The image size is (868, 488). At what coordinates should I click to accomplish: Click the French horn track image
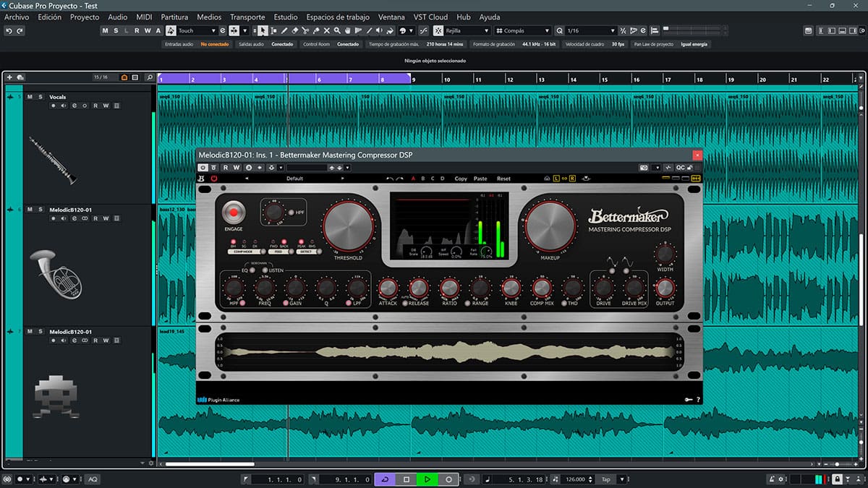tap(57, 273)
